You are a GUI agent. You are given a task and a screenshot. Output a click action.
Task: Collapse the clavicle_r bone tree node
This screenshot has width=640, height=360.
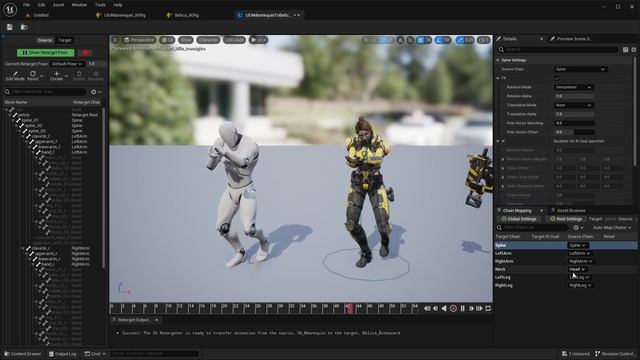[x=23, y=248]
